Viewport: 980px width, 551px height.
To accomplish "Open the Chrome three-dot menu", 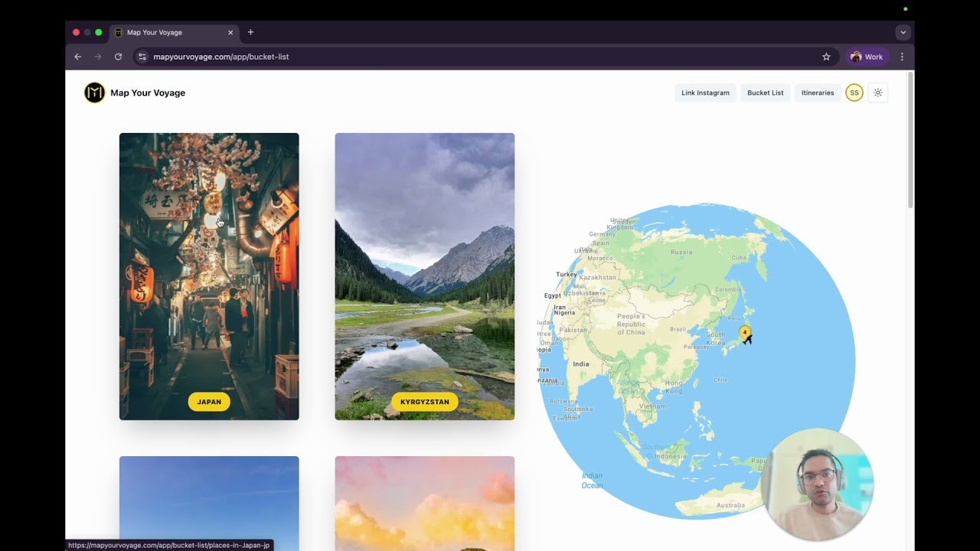I will tap(902, 57).
